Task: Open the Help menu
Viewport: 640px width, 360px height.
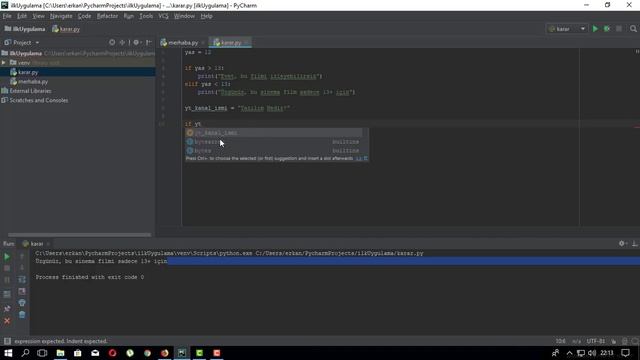Action: click(x=207, y=16)
